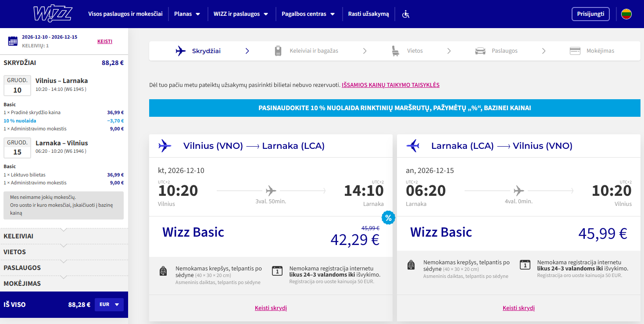The width and height of the screenshot is (644, 324).
Task: Click the date an, 2026-12-15
Action: click(429, 171)
